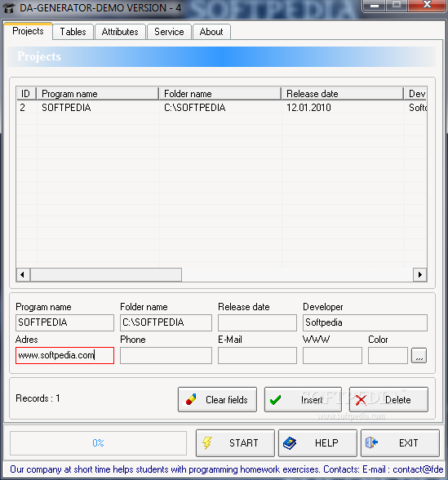Click the Clear fields button label

click(x=227, y=400)
